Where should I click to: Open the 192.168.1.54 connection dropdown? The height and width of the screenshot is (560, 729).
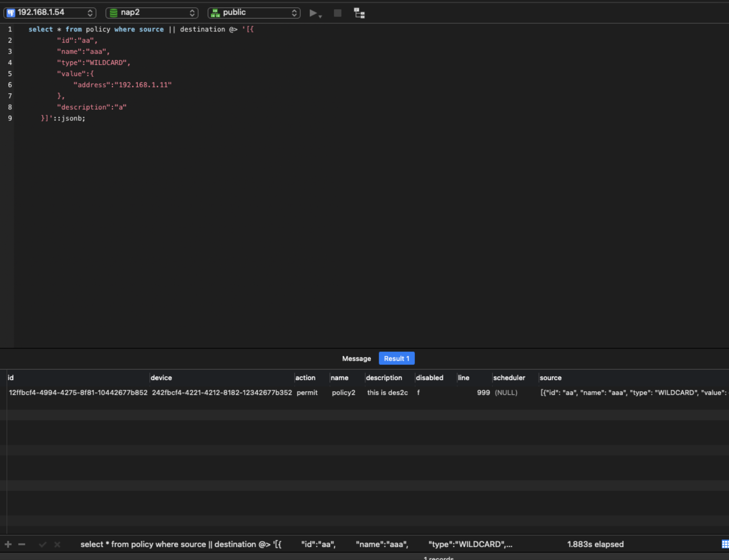point(50,13)
